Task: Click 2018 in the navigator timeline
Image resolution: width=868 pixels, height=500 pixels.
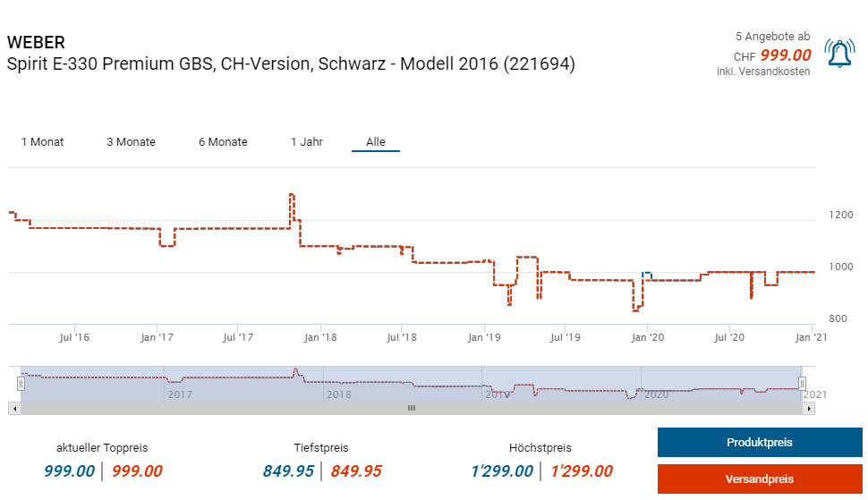Action: [338, 394]
